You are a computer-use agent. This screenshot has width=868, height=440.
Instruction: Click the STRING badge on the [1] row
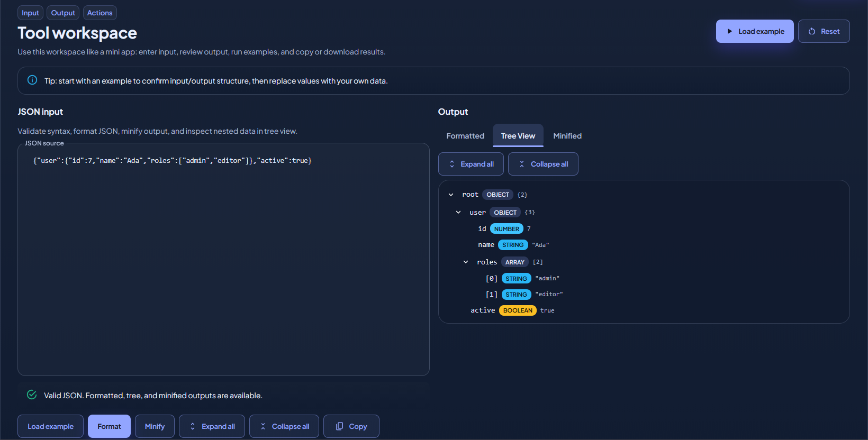pyautogui.click(x=516, y=295)
